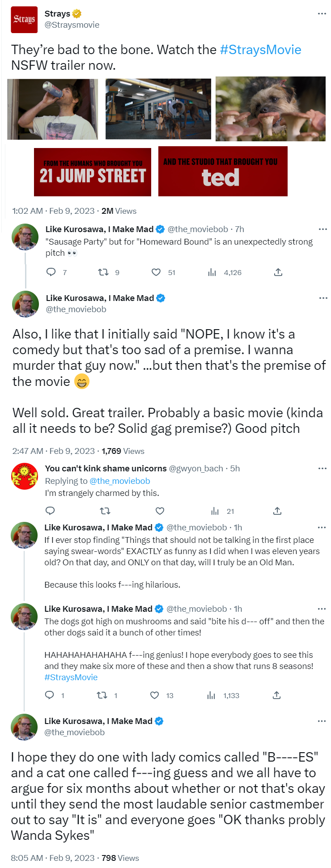Reply to the "Sausage Party" pitch tweet
The height and width of the screenshot is (868, 331).
[x=51, y=272]
